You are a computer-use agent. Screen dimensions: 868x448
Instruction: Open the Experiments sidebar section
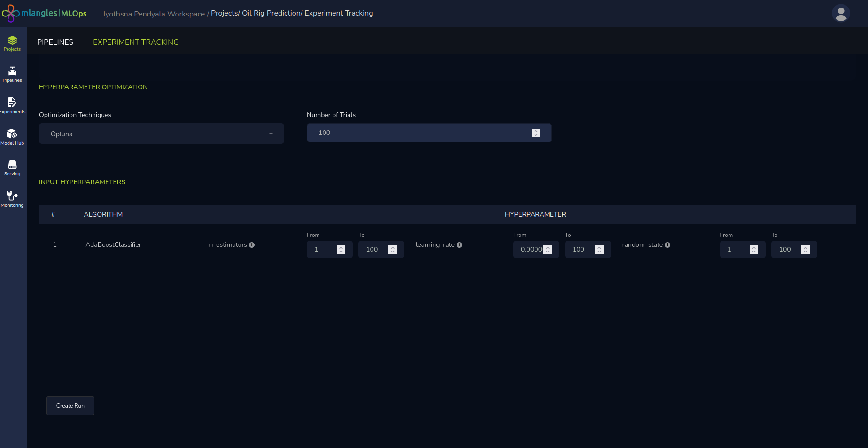pyautogui.click(x=12, y=106)
